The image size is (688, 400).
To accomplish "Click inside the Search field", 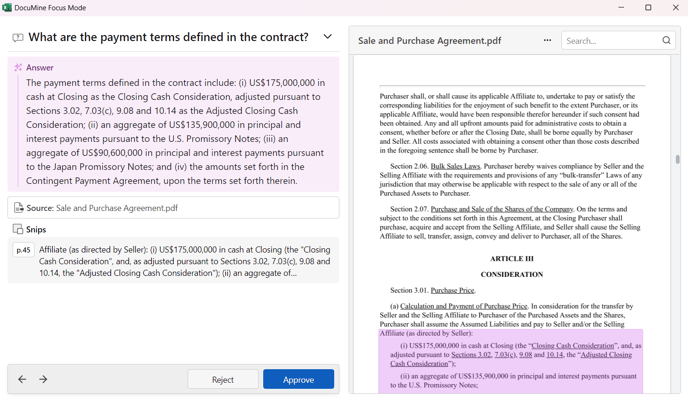I will [x=612, y=41].
